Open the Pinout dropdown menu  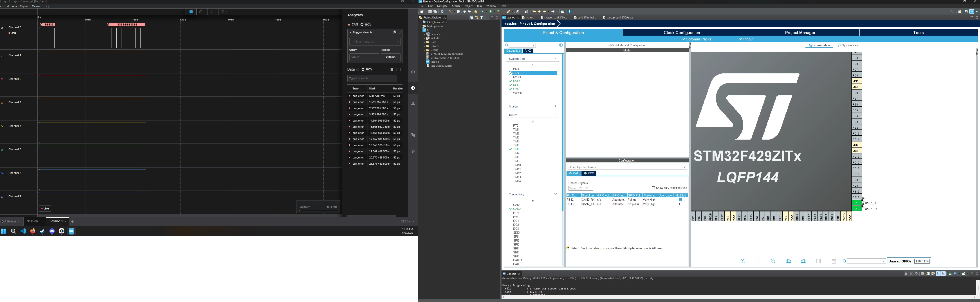746,39
